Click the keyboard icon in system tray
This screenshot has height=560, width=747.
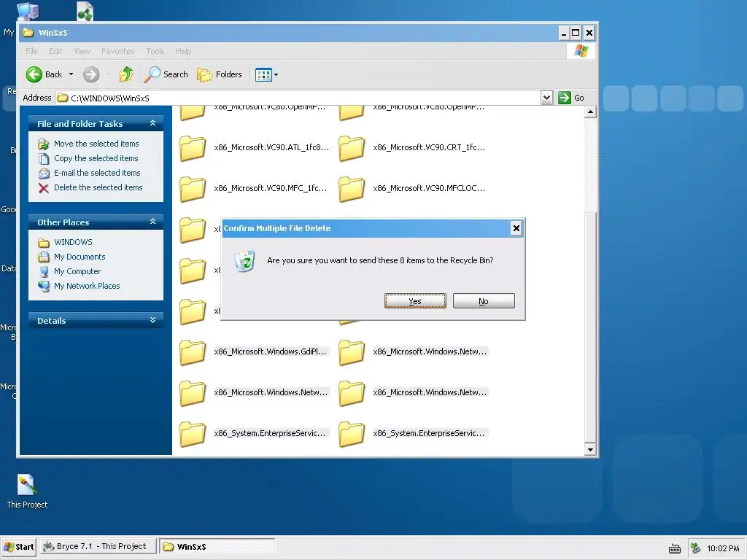(675, 548)
